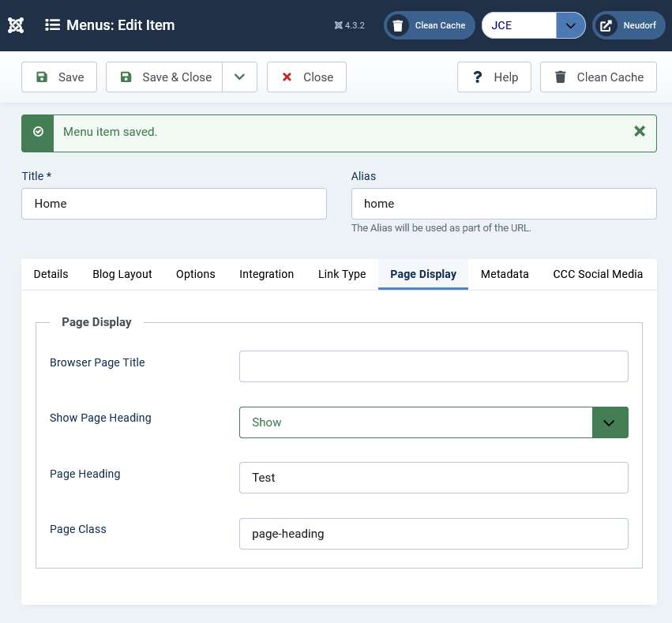Click the Joomla logo icon
Image resolution: width=672 pixels, height=623 pixels.
coord(16,25)
